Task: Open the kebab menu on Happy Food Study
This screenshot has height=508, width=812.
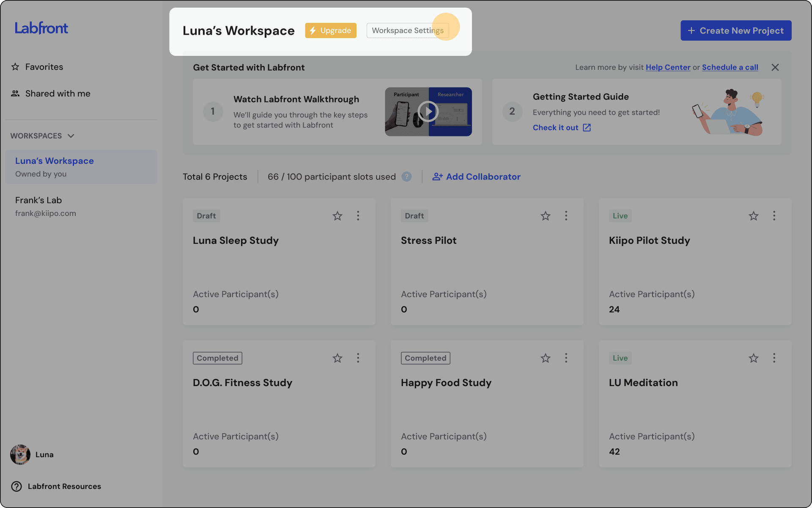Action: point(566,358)
